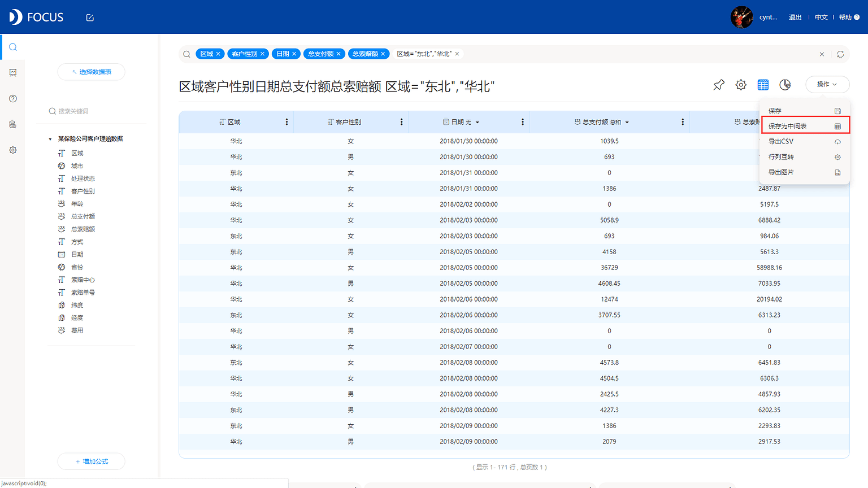Remove the 区域="东北","华北" filter
Viewport: 868px width, 488px height.
tap(457, 54)
